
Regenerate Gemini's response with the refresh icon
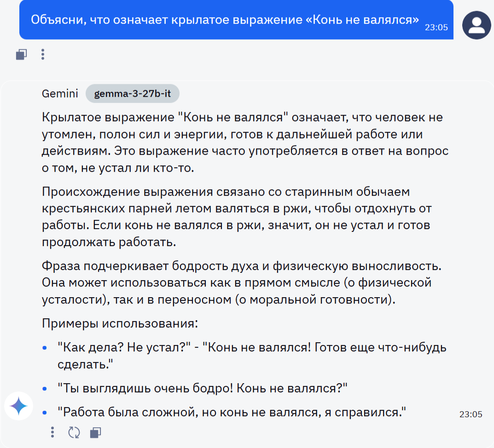tap(74, 432)
